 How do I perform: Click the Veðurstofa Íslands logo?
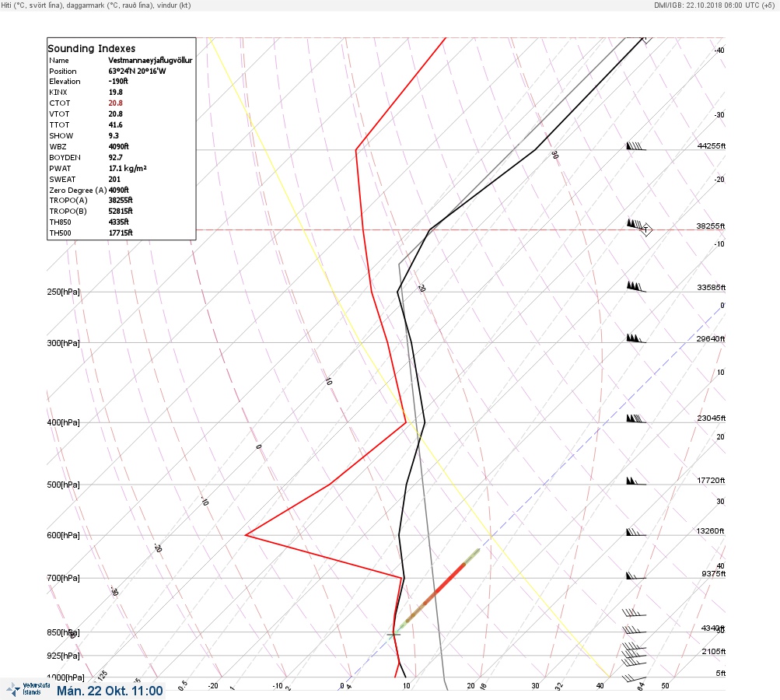pyautogui.click(x=28, y=689)
